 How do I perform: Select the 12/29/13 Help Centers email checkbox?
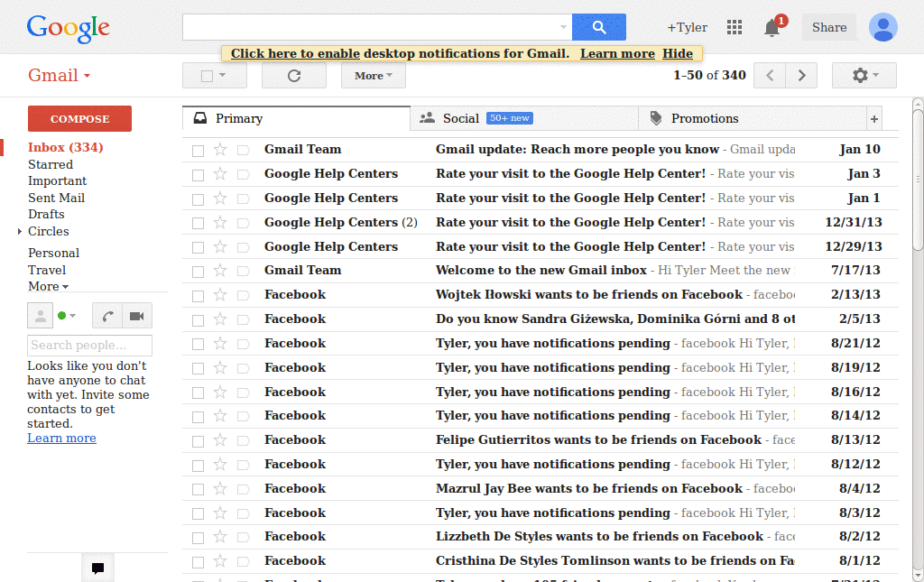(198, 247)
